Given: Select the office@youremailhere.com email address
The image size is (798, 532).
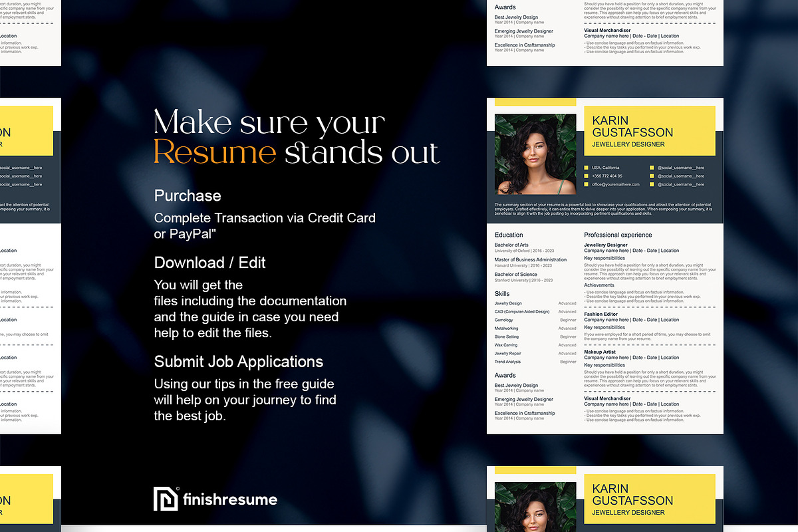Looking at the screenshot, I should point(616,184).
